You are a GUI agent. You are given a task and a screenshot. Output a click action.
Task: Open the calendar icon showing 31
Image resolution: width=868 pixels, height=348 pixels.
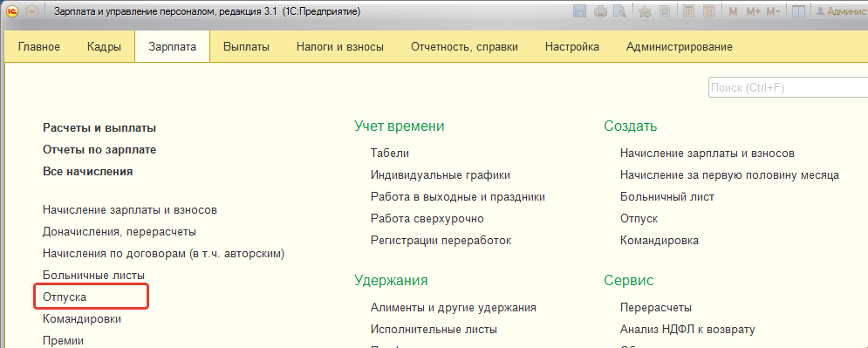[708, 11]
